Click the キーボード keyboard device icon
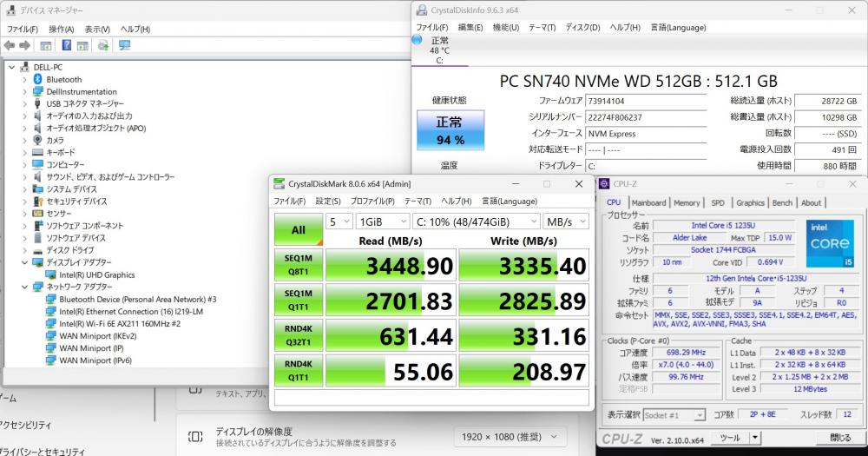The height and width of the screenshot is (456, 868). (37, 152)
